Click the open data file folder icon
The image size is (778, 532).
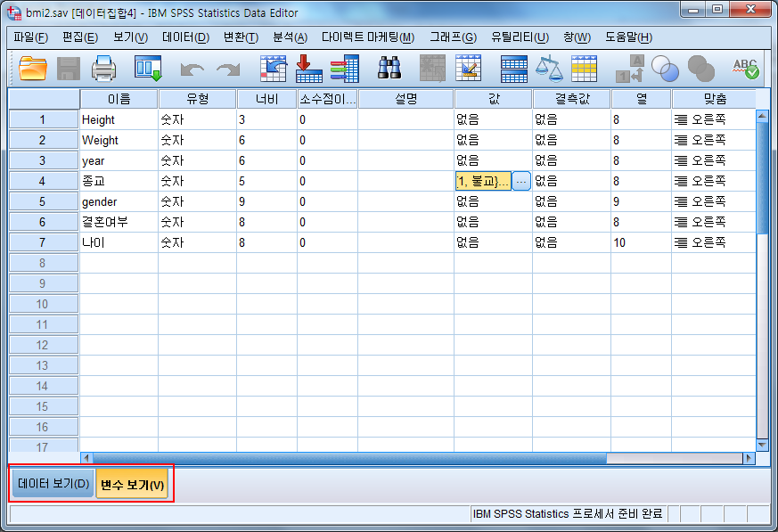(33, 68)
